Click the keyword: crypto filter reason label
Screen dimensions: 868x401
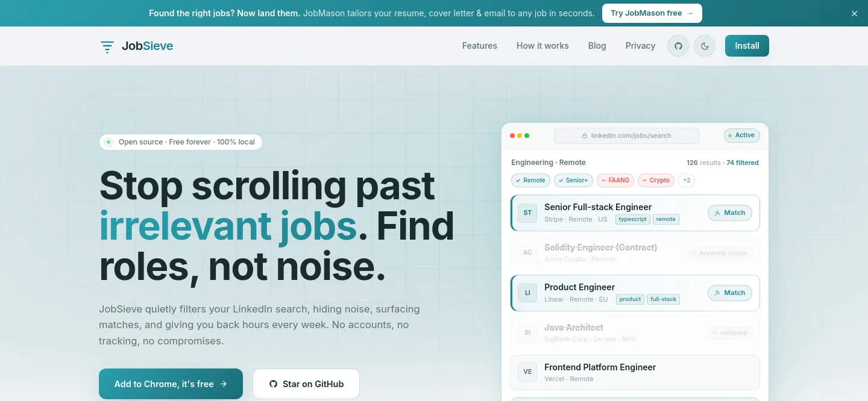pos(719,253)
